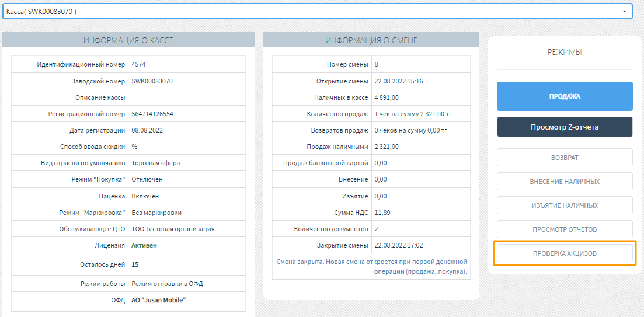The width and height of the screenshot is (644, 317).
Task: Start the ПРОДАЖА mode
Action: tap(565, 96)
